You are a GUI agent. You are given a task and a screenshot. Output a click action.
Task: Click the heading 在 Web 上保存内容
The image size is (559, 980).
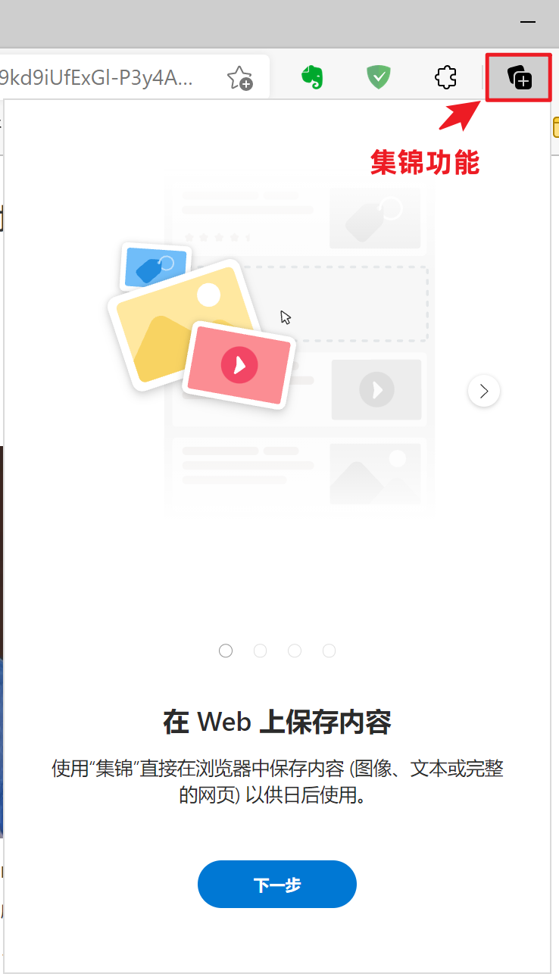pyautogui.click(x=277, y=723)
